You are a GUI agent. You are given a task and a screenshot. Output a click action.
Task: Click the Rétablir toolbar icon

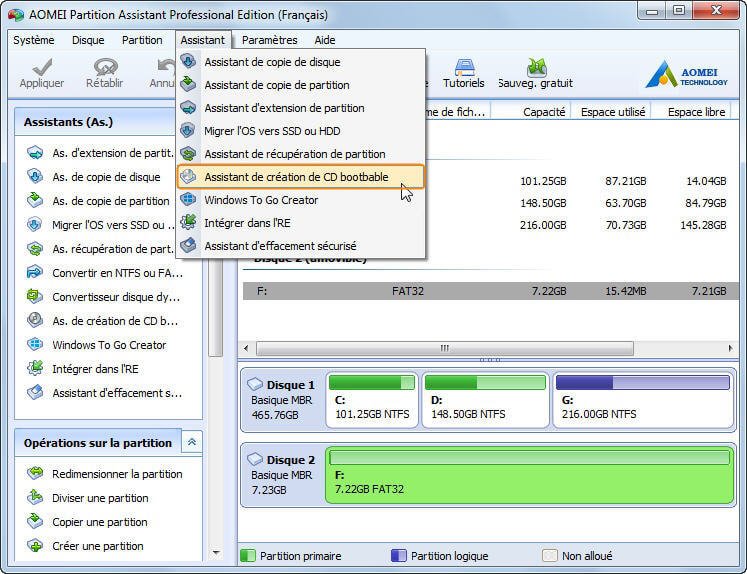coord(105,67)
